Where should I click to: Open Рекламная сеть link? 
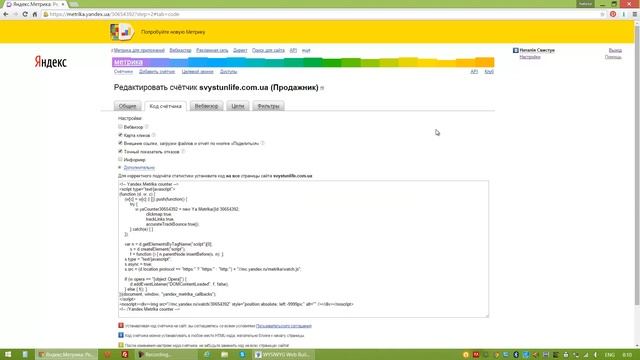pyautogui.click(x=212, y=50)
